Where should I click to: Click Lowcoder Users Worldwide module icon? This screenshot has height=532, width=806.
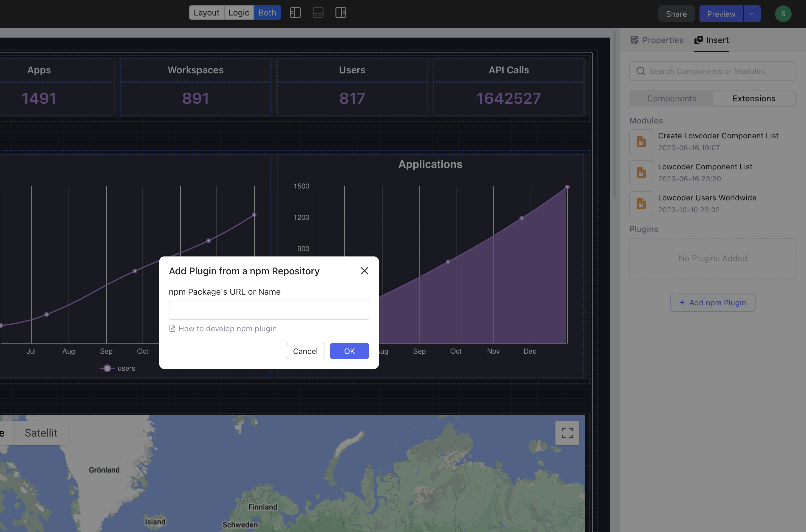[641, 204]
